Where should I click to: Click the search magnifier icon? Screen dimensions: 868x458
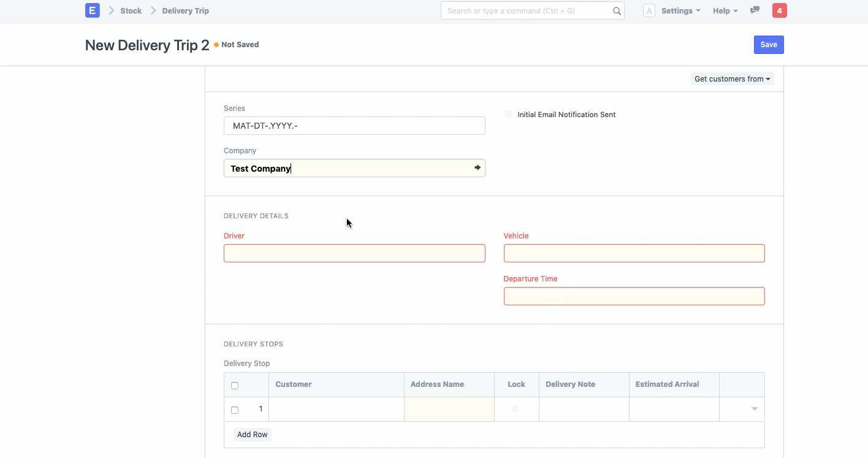617,11
